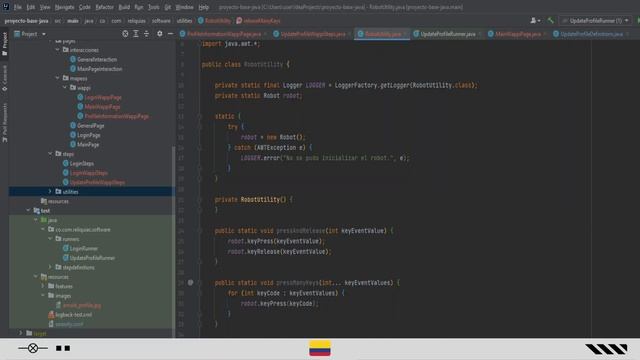Image resolution: width=640 pixels, height=360 pixels.
Task: Open the Pull Requests tool window stripe button
Action: 4,122
